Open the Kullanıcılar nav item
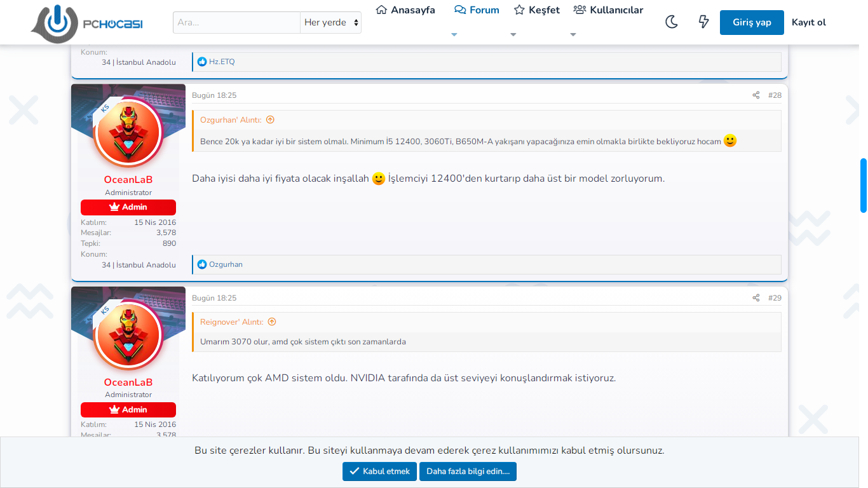The width and height of the screenshot is (868, 488). 608,10
